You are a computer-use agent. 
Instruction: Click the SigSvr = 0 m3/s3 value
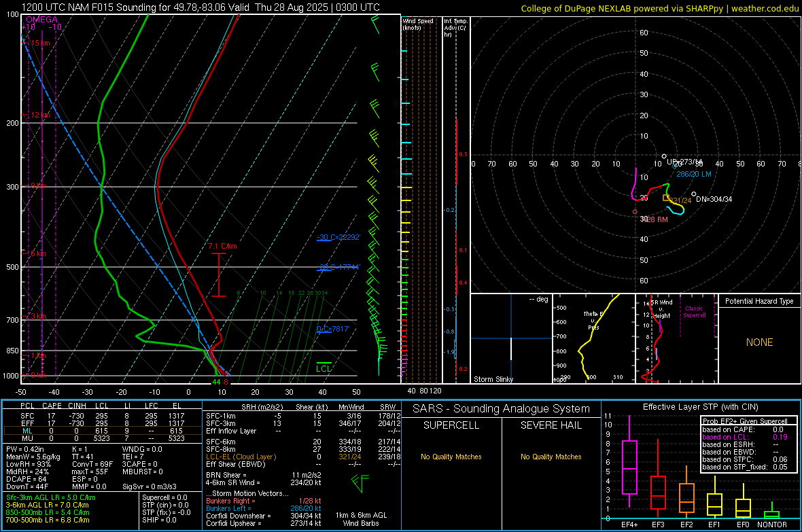click(150, 486)
